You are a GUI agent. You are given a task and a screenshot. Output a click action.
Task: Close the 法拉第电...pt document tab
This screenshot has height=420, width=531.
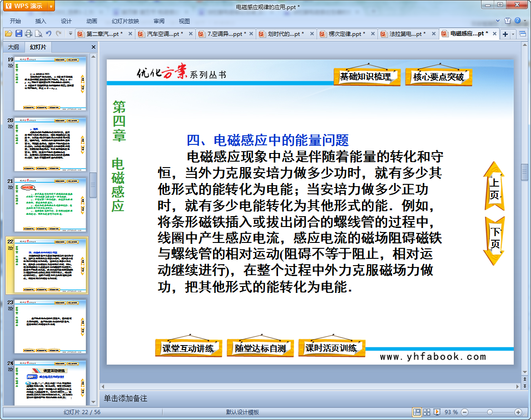click(x=433, y=34)
